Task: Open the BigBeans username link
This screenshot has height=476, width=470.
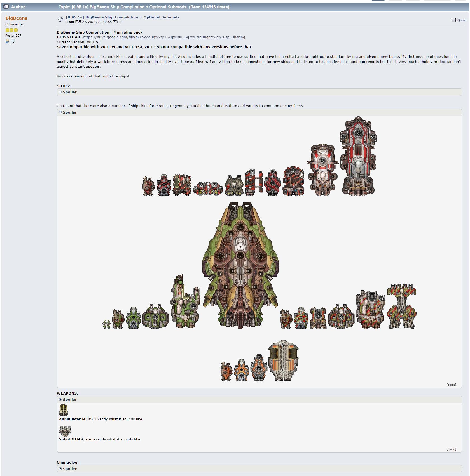Action: pos(16,18)
